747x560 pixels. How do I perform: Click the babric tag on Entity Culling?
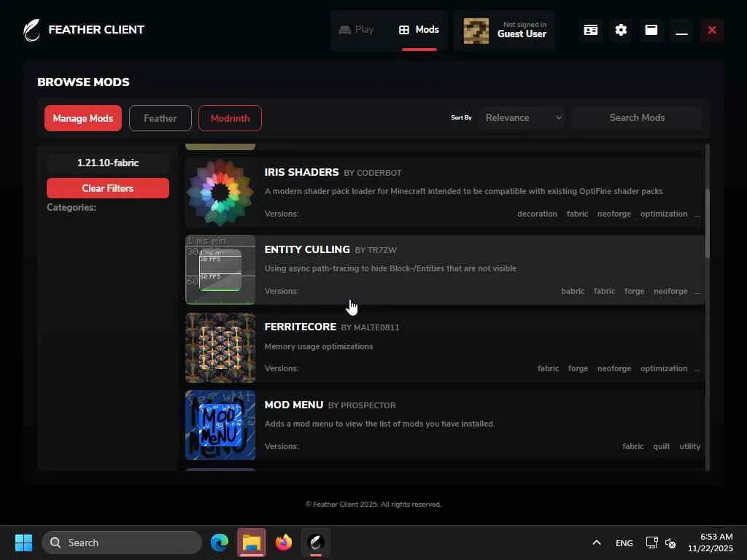pos(573,291)
